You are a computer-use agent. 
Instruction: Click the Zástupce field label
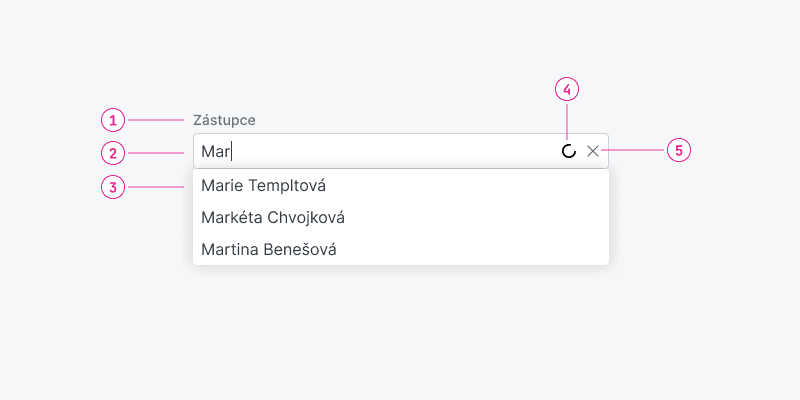[x=224, y=120]
